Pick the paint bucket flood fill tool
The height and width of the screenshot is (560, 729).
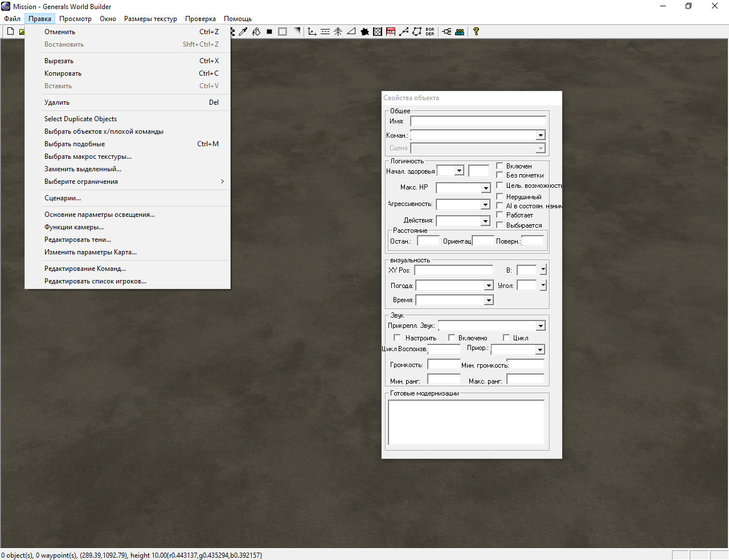(x=256, y=32)
